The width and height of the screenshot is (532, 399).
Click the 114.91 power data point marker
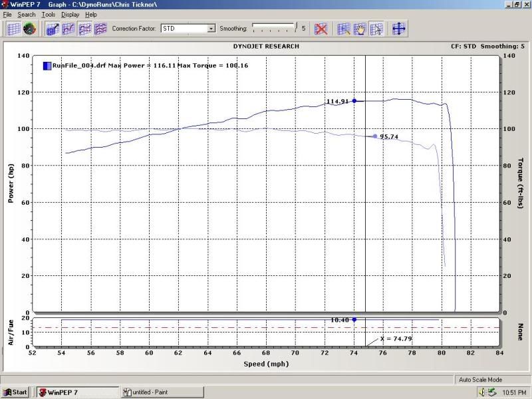click(354, 101)
